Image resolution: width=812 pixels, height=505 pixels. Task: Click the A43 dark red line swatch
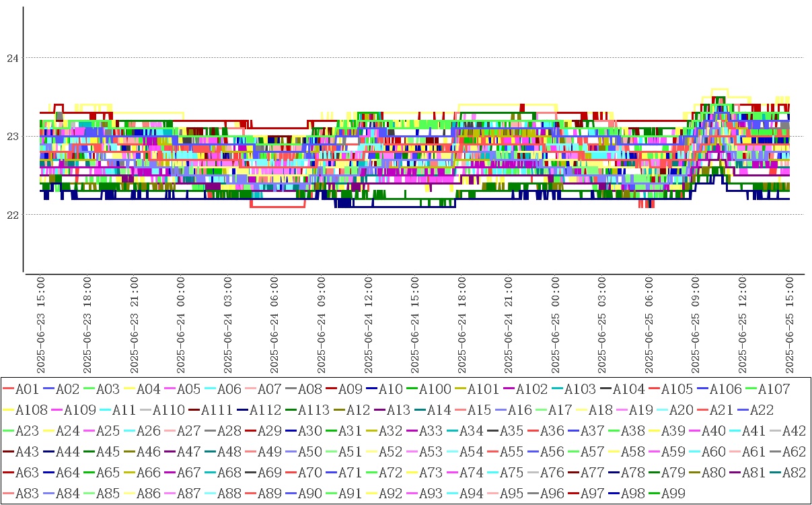[x=8, y=452]
